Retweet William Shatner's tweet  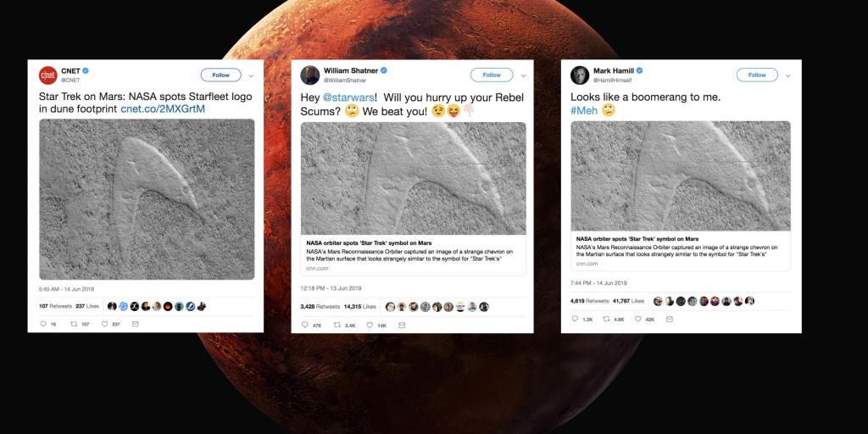[x=337, y=325]
